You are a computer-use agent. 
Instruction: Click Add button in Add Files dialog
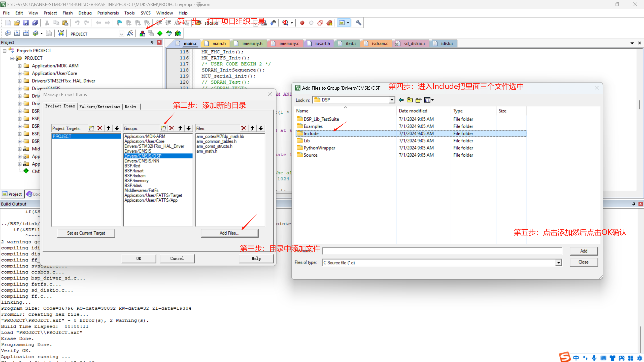584,251
